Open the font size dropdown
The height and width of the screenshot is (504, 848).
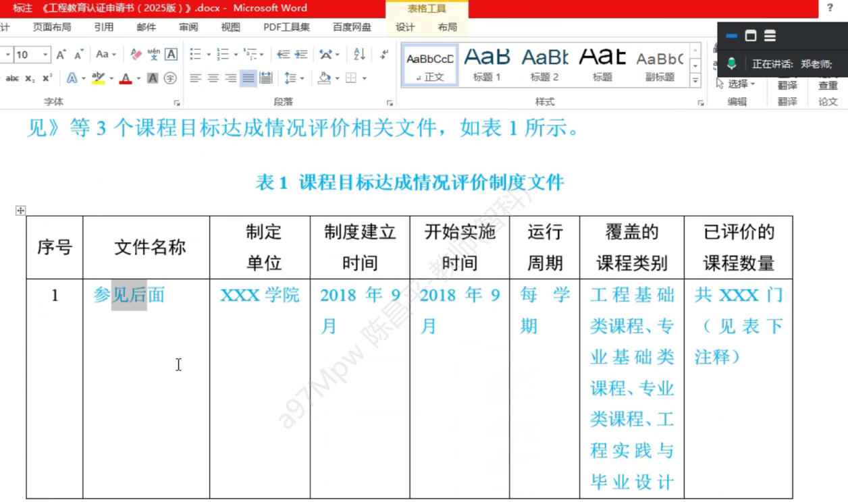point(46,55)
